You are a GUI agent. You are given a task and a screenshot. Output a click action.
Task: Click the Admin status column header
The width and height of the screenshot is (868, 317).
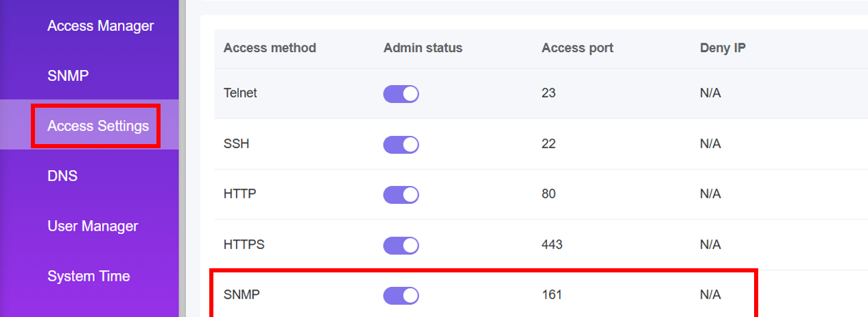(x=423, y=48)
